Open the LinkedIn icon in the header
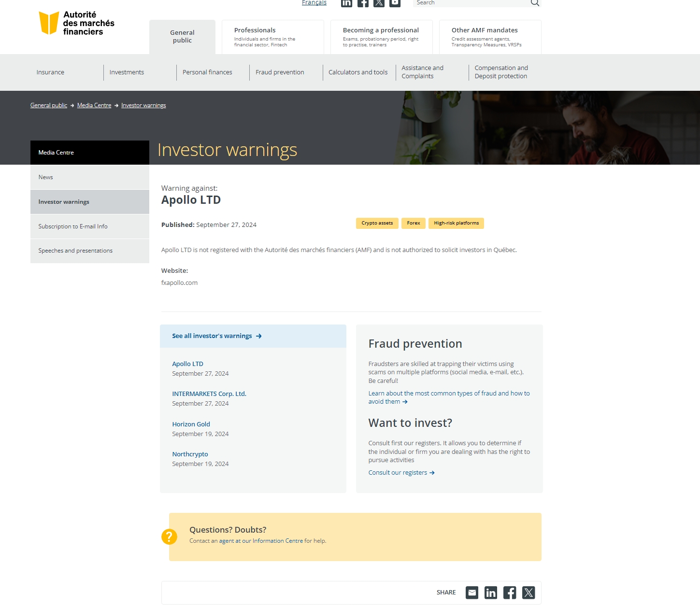 (x=346, y=3)
